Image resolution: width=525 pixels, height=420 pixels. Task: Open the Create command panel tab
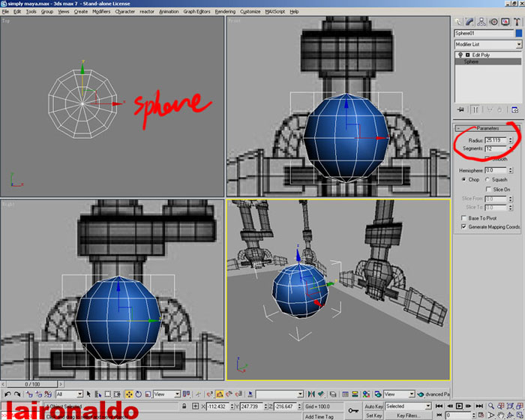[460, 22]
